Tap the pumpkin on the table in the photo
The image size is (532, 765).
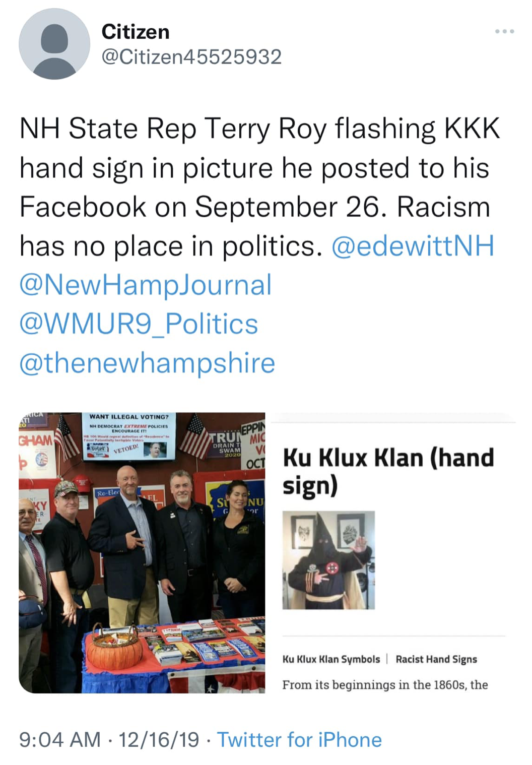click(x=115, y=650)
